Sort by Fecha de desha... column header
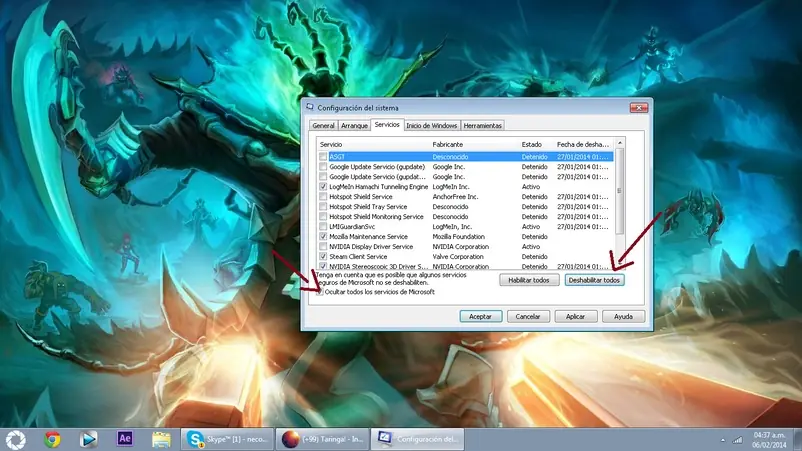Screen dimensions: 802x451 [x=583, y=145]
